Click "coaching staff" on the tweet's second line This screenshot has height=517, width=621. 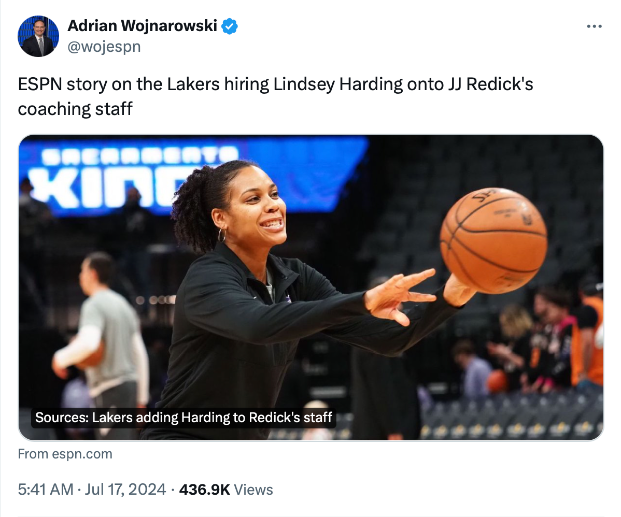tap(75, 108)
